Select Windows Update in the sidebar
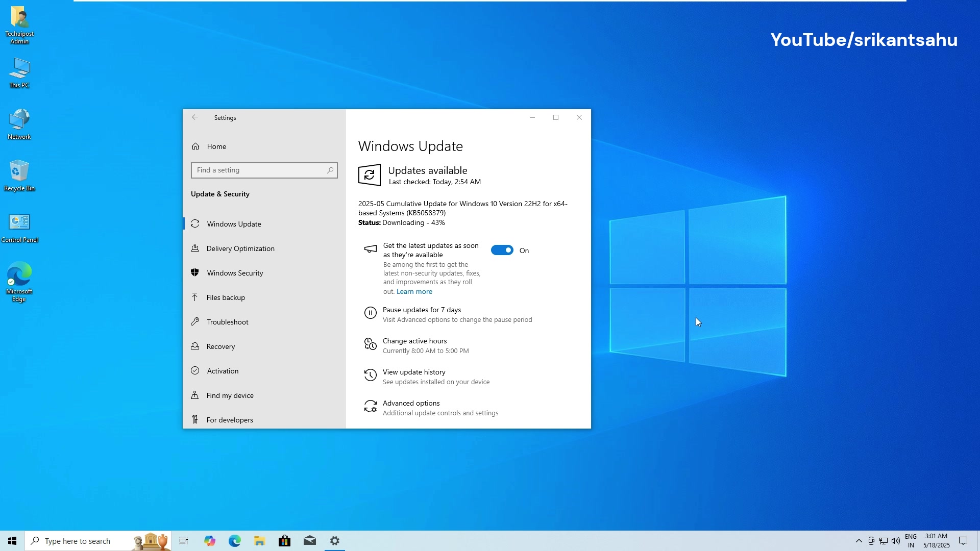980x551 pixels. [234, 223]
